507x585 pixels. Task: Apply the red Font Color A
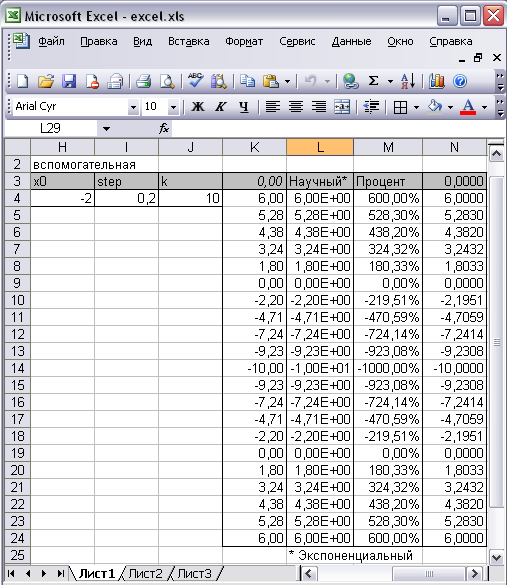click(x=468, y=107)
